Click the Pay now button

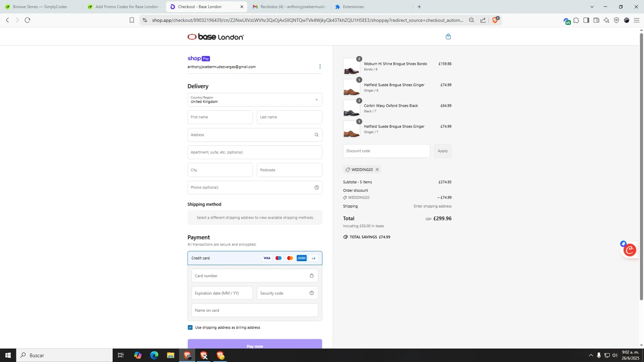pos(255,344)
